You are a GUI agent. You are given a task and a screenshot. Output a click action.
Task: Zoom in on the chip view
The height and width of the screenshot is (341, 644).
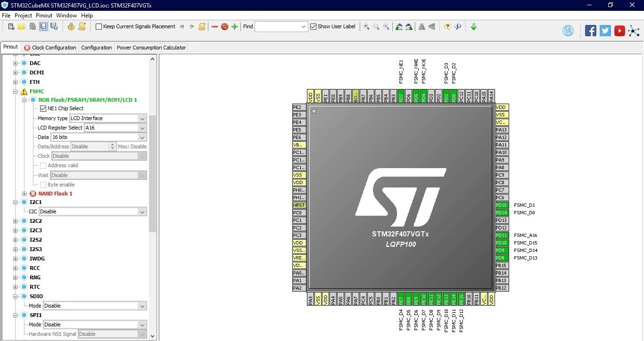pos(366,27)
